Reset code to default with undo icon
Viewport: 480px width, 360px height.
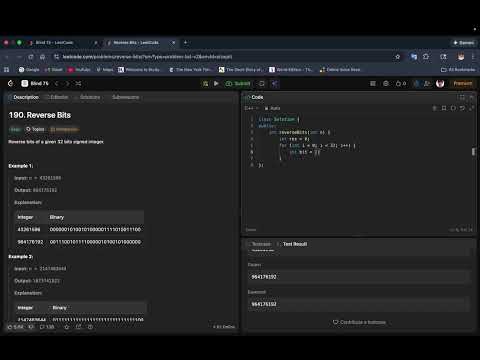pos(462,108)
